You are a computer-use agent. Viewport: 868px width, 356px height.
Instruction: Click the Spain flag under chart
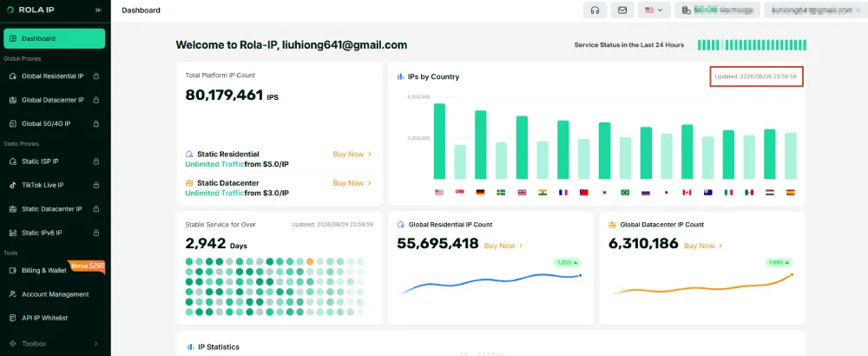point(791,193)
